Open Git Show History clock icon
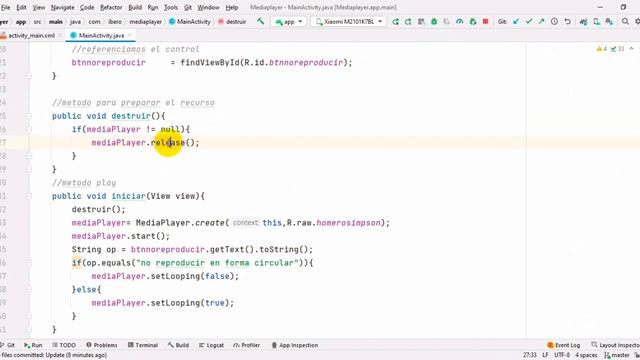 [x=554, y=22]
